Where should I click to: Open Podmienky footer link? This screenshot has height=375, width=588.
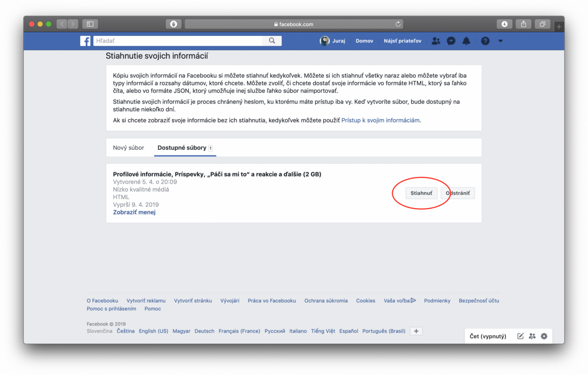point(437,301)
